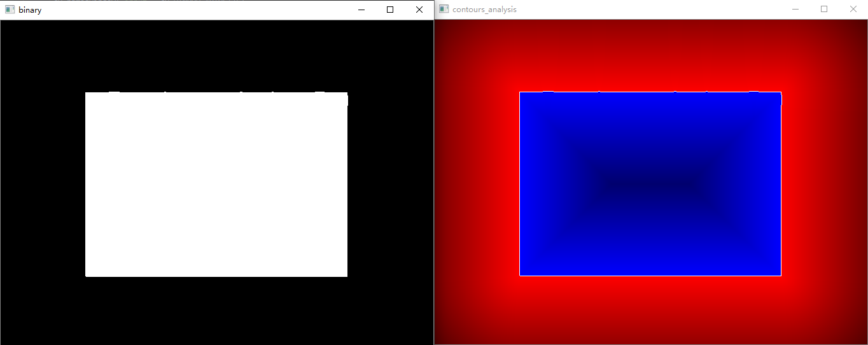Click the binary window title text
Viewport: 868px width, 345px height.
(30, 10)
